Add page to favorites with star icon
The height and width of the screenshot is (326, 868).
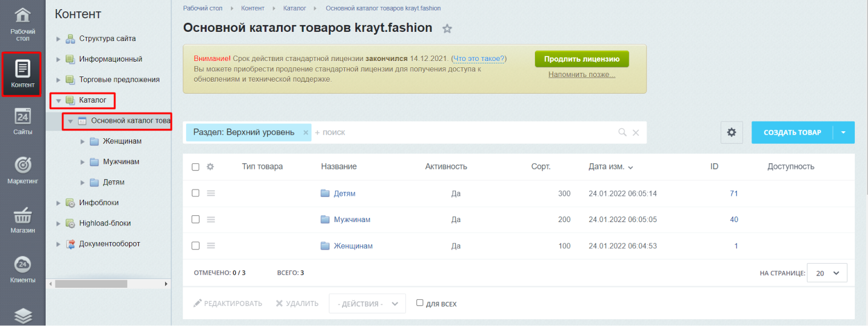pos(447,29)
